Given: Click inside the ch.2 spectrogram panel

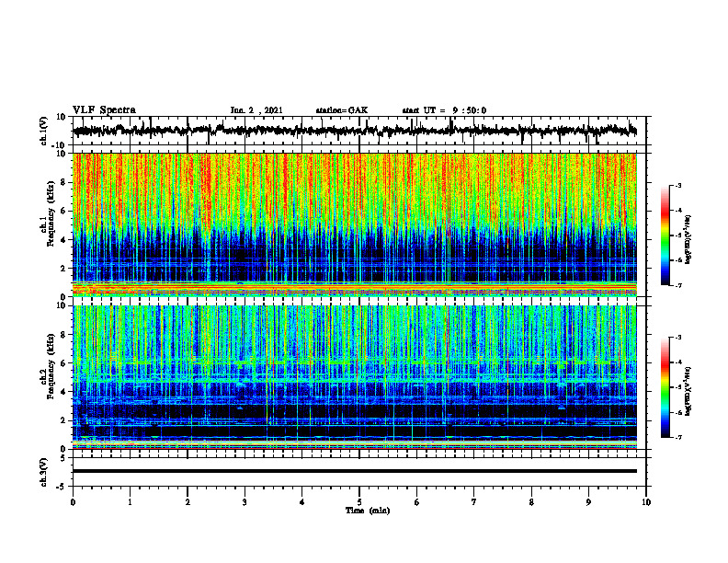Looking at the screenshot, I should [354, 377].
